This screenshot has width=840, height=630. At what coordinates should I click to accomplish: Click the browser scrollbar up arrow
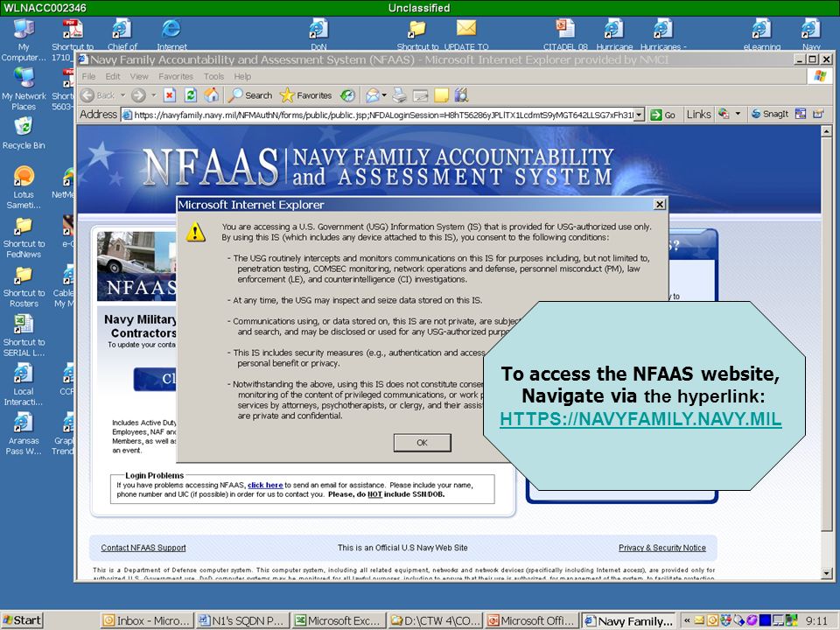click(827, 130)
